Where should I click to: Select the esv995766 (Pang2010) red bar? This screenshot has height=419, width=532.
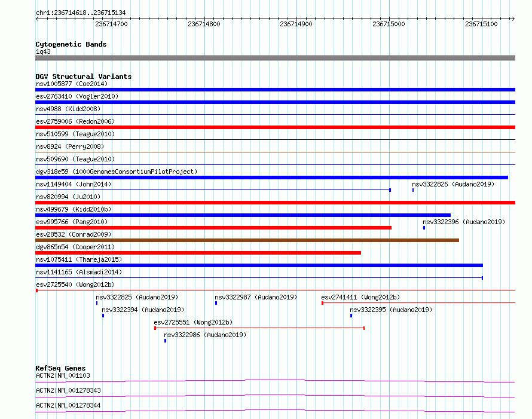[x=213, y=228]
